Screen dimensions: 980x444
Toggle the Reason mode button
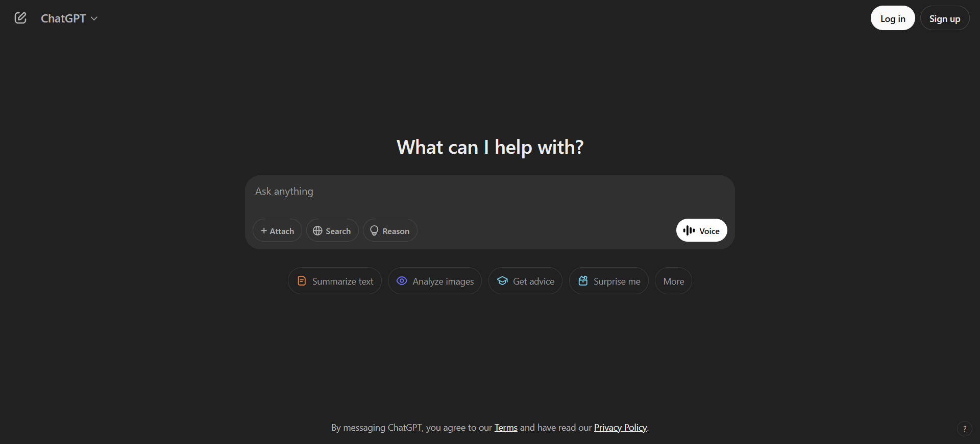pyautogui.click(x=390, y=230)
